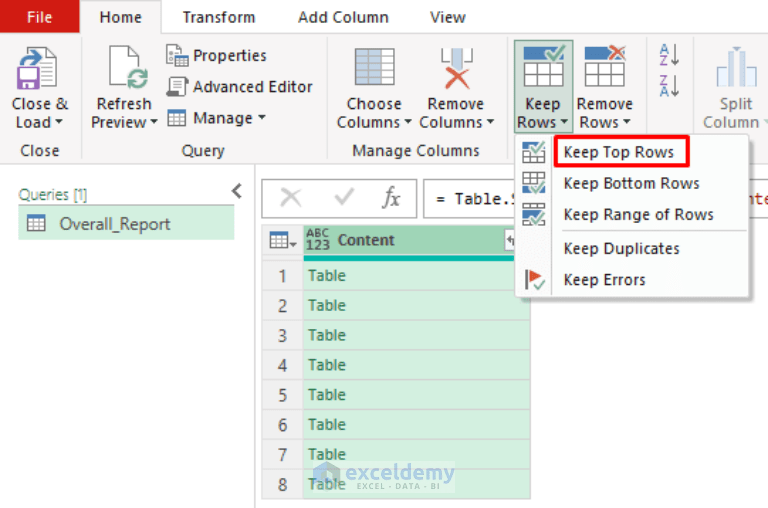Click the Remove Rows icon
The height and width of the screenshot is (508, 768).
(605, 66)
